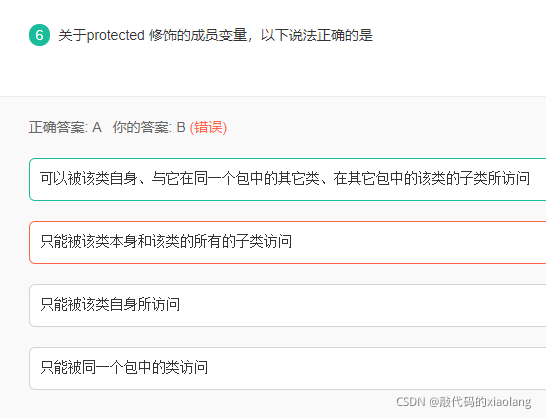Click the word protected in the question
This screenshot has height=418, width=546.
[115, 35]
